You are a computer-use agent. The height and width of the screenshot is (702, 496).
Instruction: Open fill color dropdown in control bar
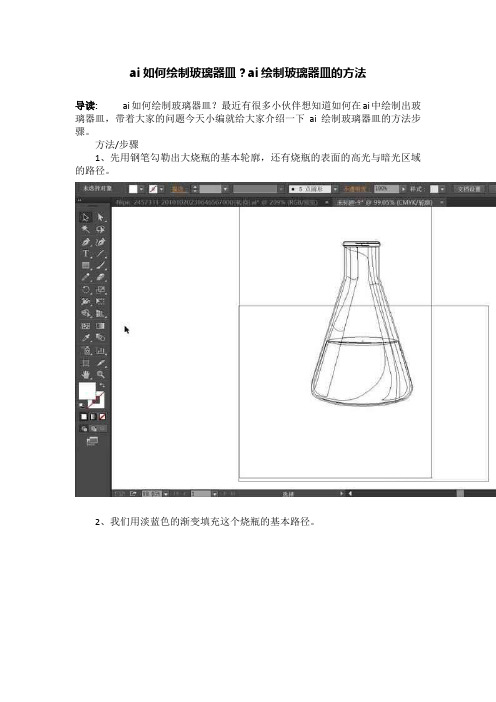(141, 189)
